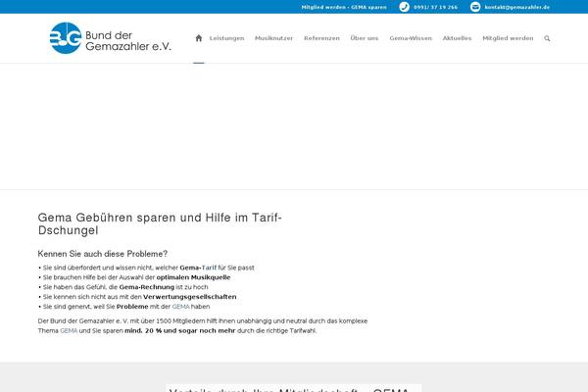Click GEMA link in 'Thema GEMA' paragraph
Screen dimensions: 588x392
(x=69, y=331)
